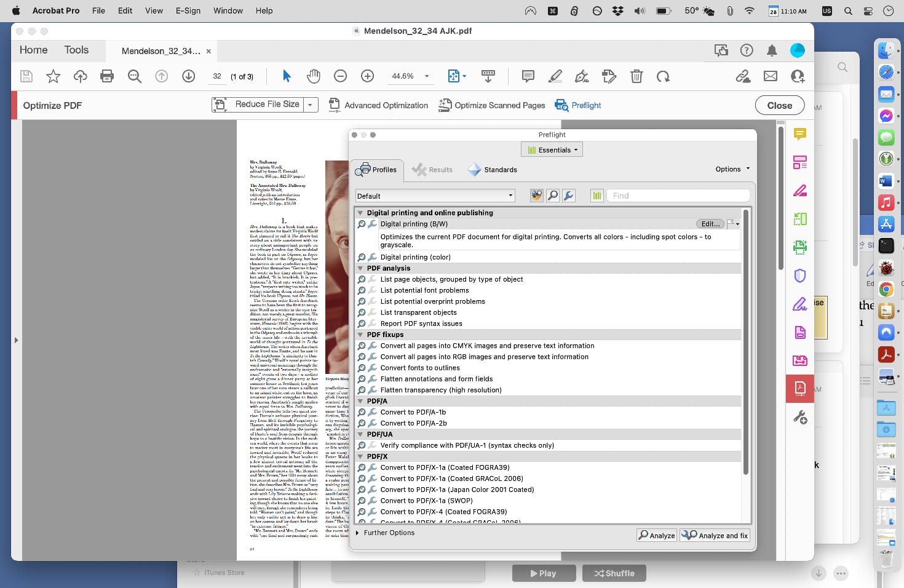Open the Help question mark icon
The height and width of the screenshot is (588, 904).
747,50
